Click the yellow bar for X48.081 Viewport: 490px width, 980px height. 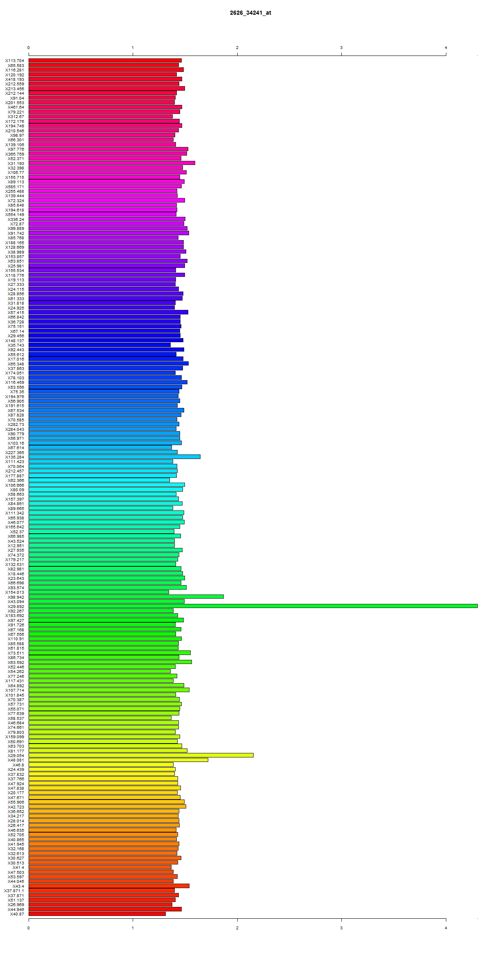click(118, 760)
